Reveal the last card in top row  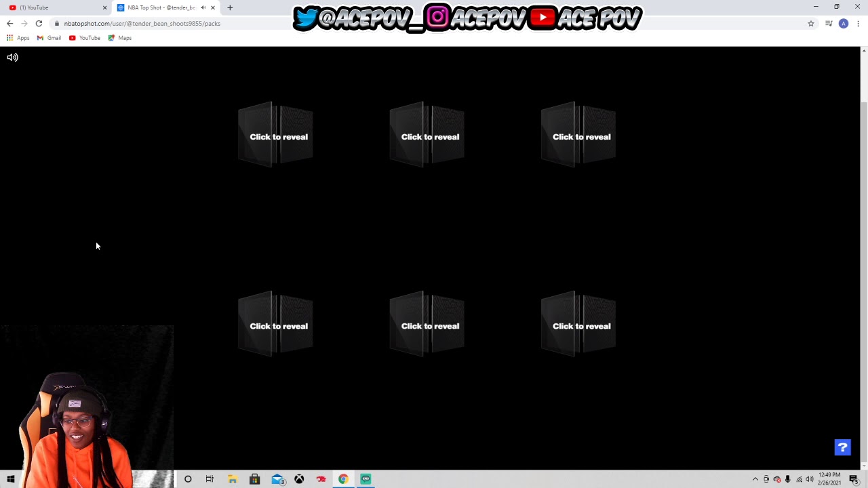578,134
